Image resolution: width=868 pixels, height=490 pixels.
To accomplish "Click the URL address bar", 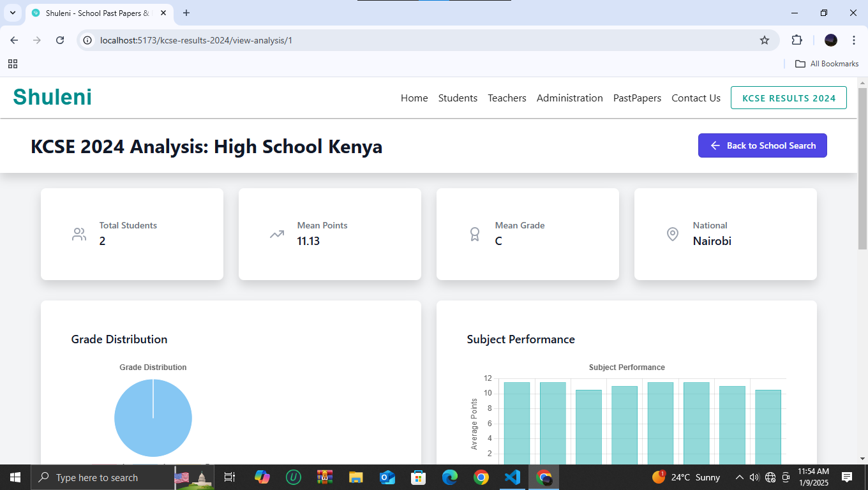I will 428,40.
